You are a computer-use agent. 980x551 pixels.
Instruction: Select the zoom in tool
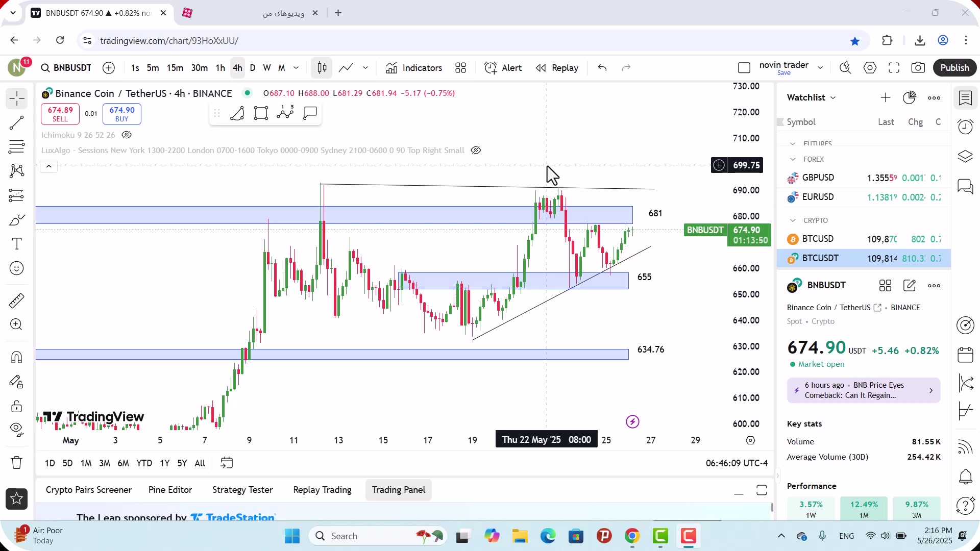pyautogui.click(x=16, y=324)
